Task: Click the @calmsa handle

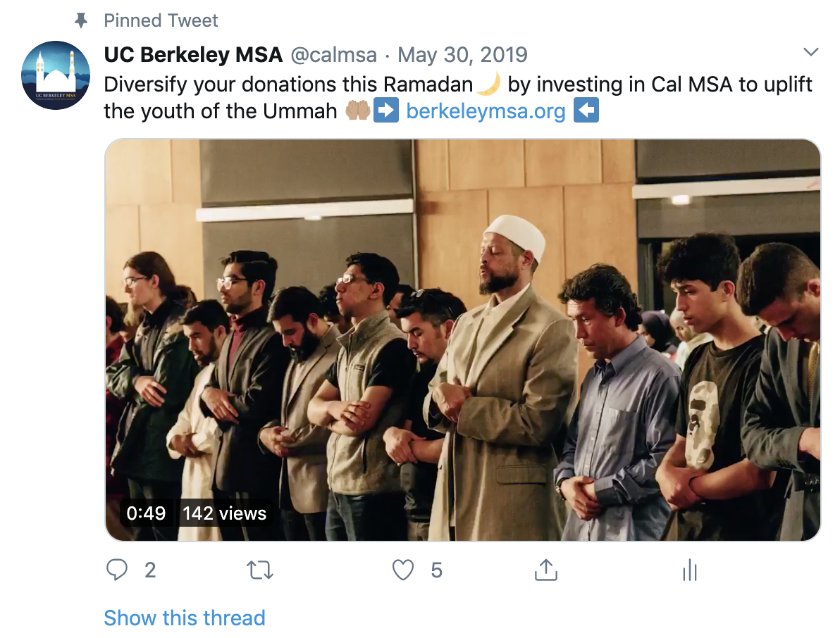Action: coord(333,54)
